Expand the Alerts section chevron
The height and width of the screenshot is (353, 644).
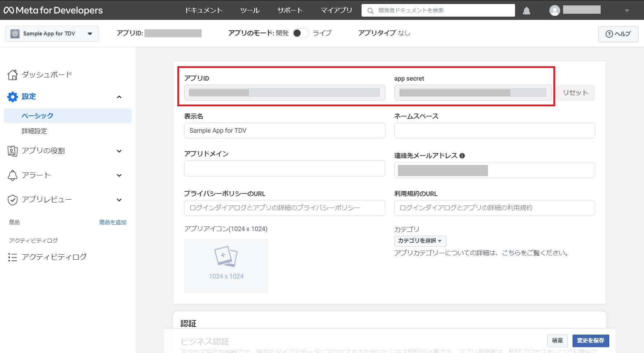pos(119,175)
